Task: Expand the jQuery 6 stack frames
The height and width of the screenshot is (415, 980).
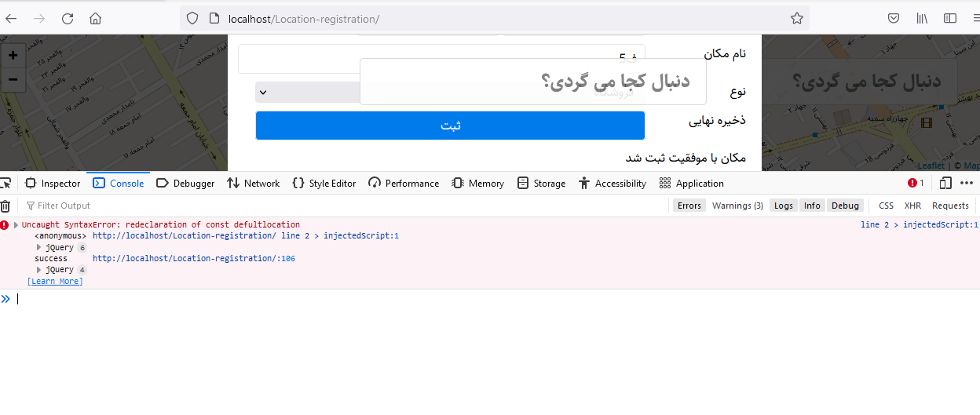Action: (x=39, y=248)
